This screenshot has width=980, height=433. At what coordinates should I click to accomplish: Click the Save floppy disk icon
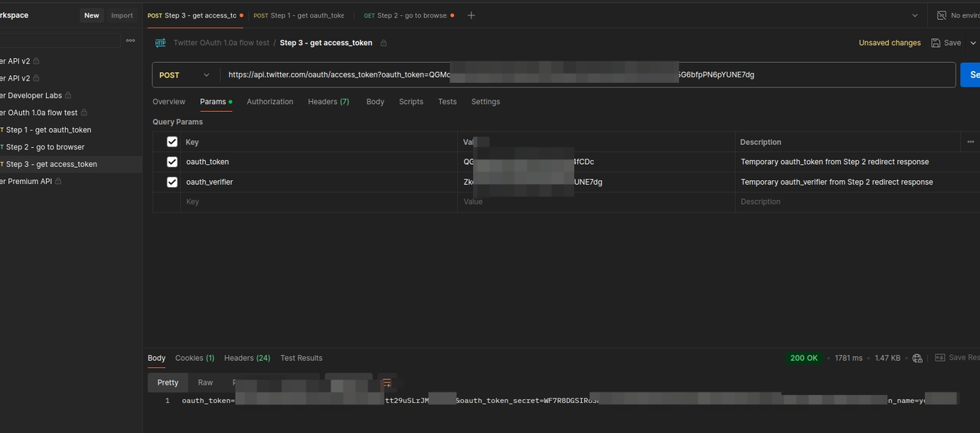click(936, 43)
